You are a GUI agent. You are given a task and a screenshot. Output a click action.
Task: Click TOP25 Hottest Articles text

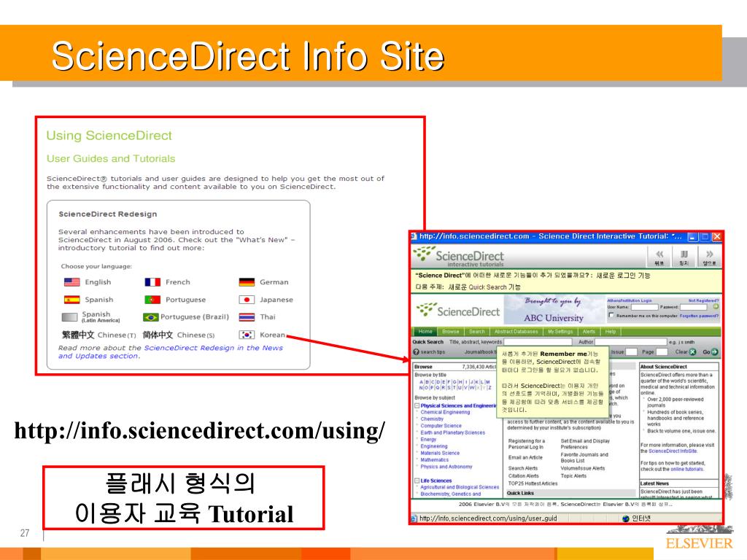click(x=533, y=483)
